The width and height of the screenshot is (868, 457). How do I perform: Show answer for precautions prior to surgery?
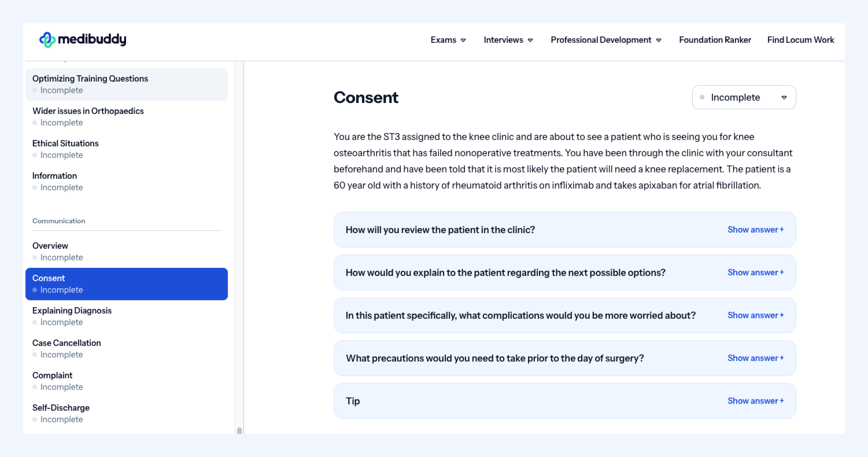[756, 358]
